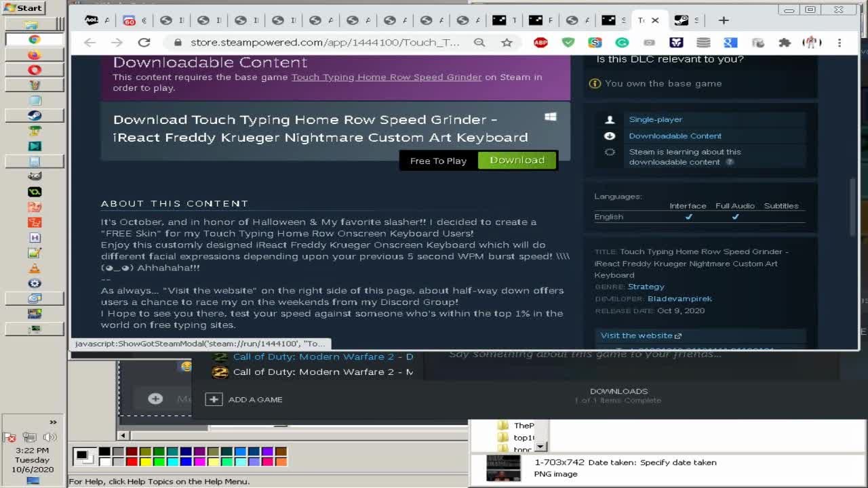Open the Adblock Plus extension
This screenshot has height=488, width=868.
point(540,43)
